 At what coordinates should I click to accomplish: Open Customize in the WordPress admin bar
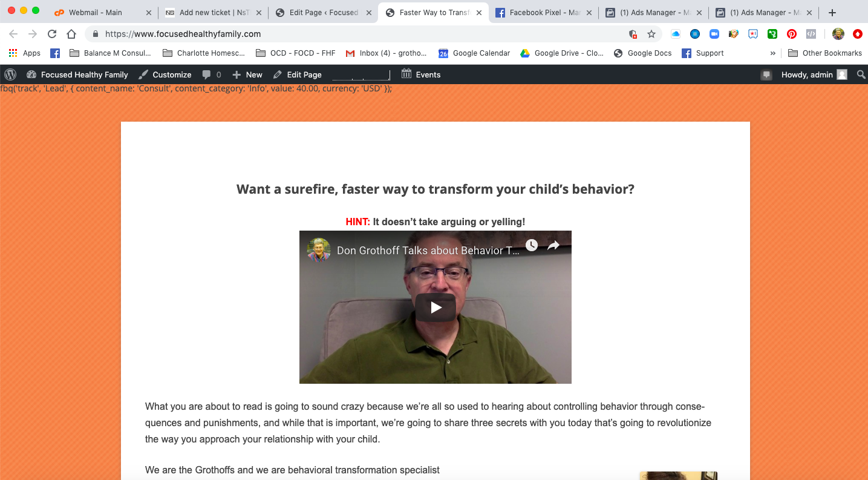pyautogui.click(x=165, y=74)
